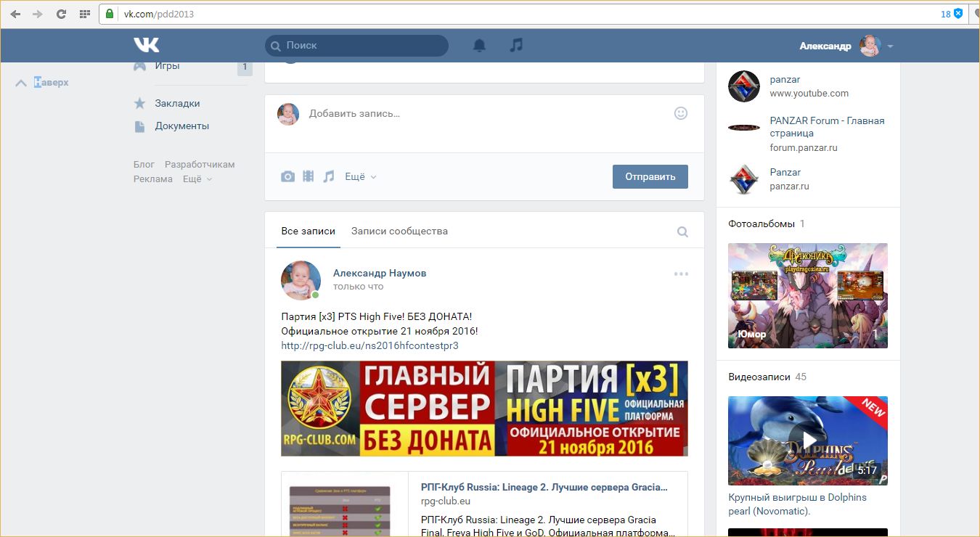The width and height of the screenshot is (980, 537).
Task: Expand the Ещё dropdown in left footer
Action: [x=197, y=179]
